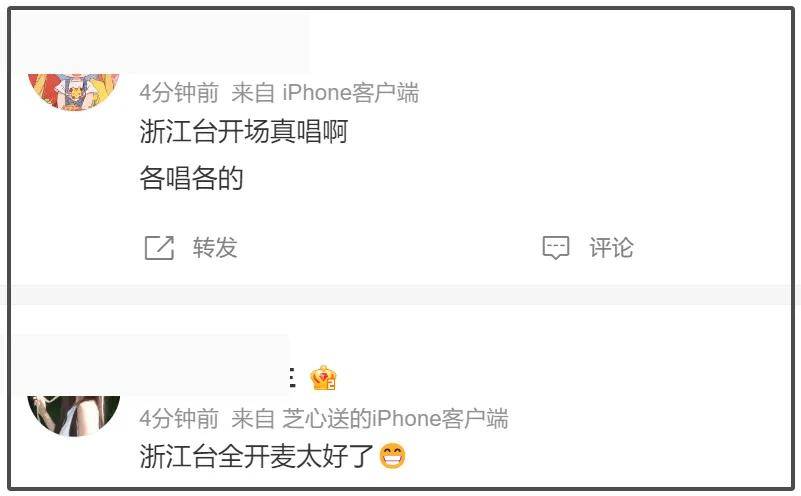
Task: Open the 芝心送的iPhone客户端 source link
Action: point(395,419)
